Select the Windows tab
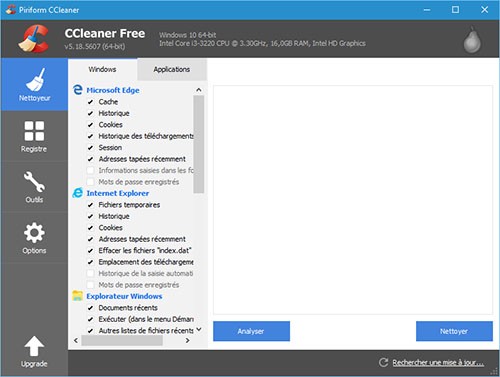Screen dimensions: 500x377 click(102, 69)
